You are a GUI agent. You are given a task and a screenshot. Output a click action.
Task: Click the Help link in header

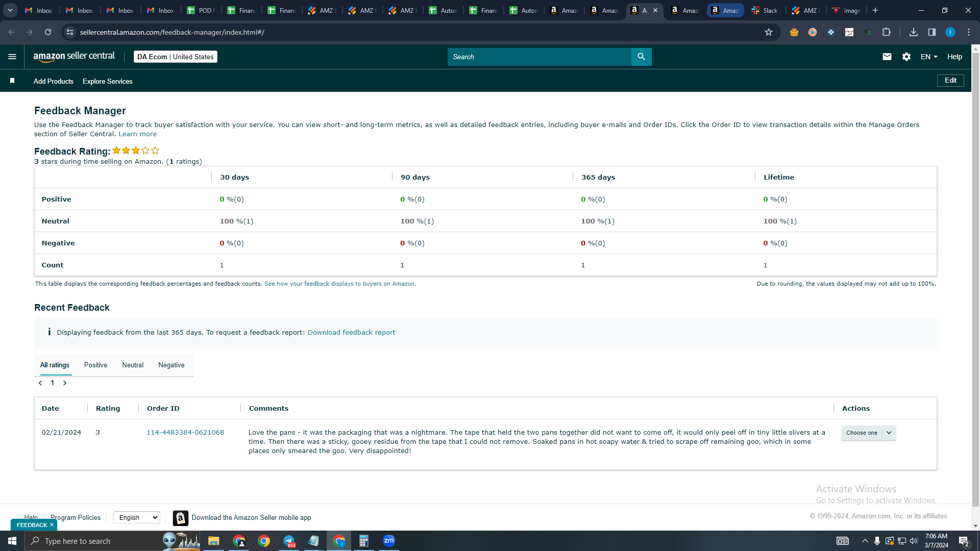tap(954, 57)
